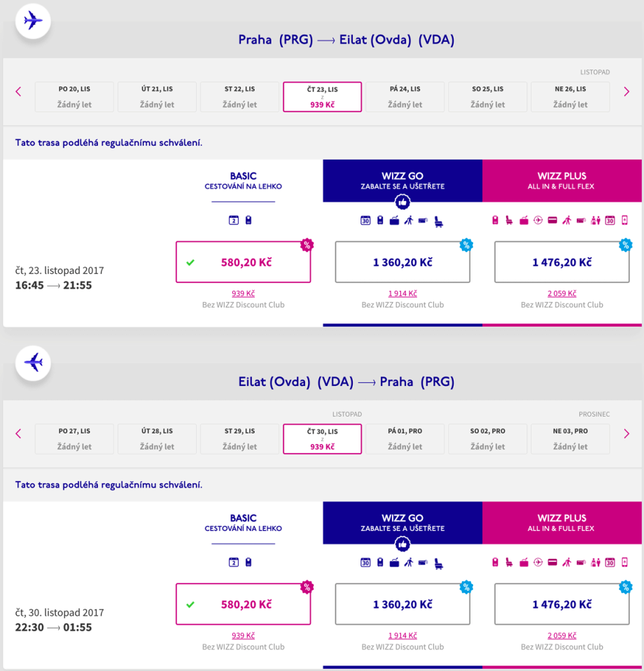644x671 pixels.
Task: Select outbound date ČT 23, LIS tab
Action: click(x=322, y=97)
